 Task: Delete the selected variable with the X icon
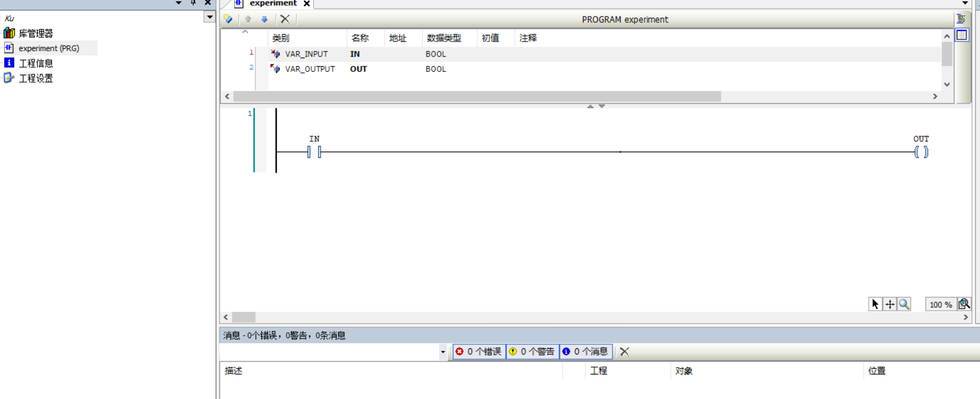point(285,19)
